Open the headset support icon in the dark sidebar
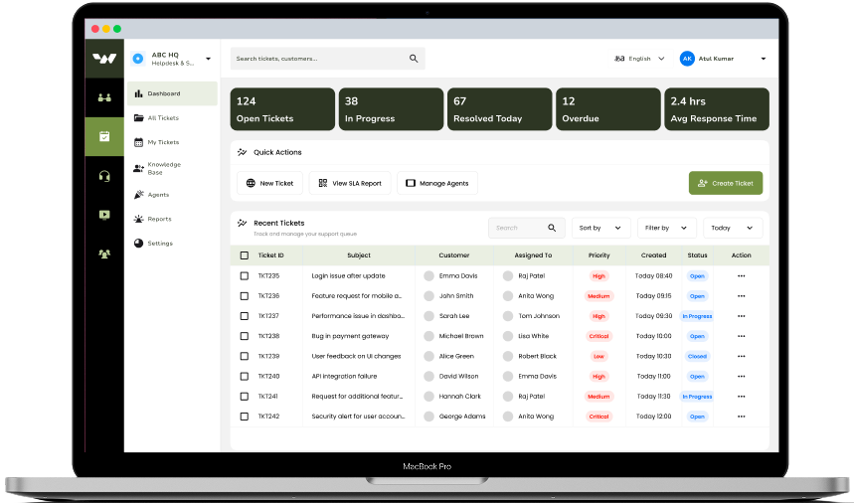Viewport: 854px width, 504px height. [x=104, y=175]
